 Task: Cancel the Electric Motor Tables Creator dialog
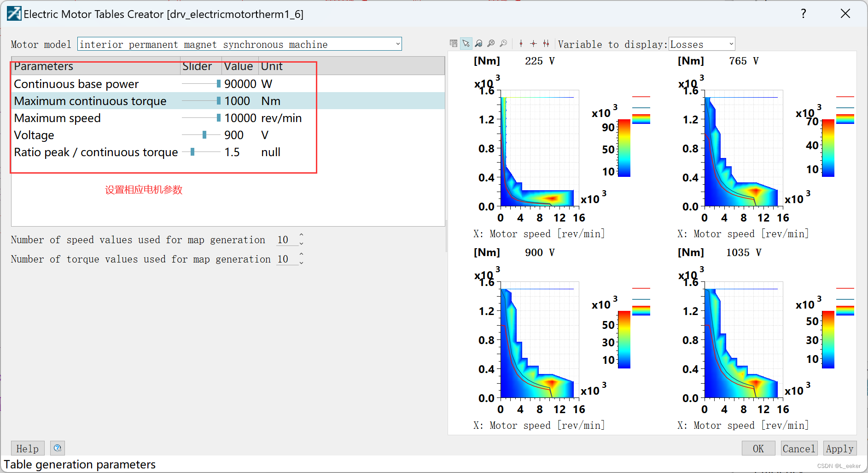799,448
